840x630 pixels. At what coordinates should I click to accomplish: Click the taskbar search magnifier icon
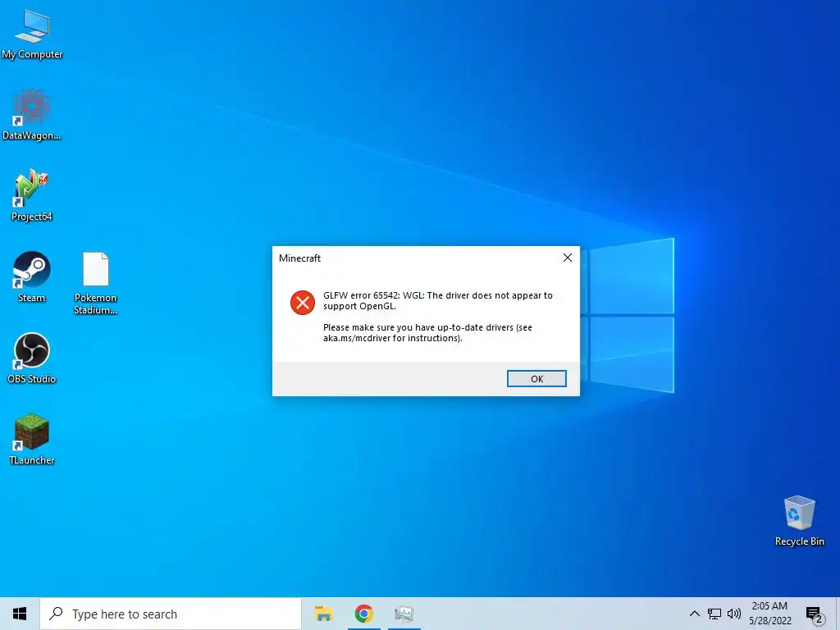(x=56, y=614)
